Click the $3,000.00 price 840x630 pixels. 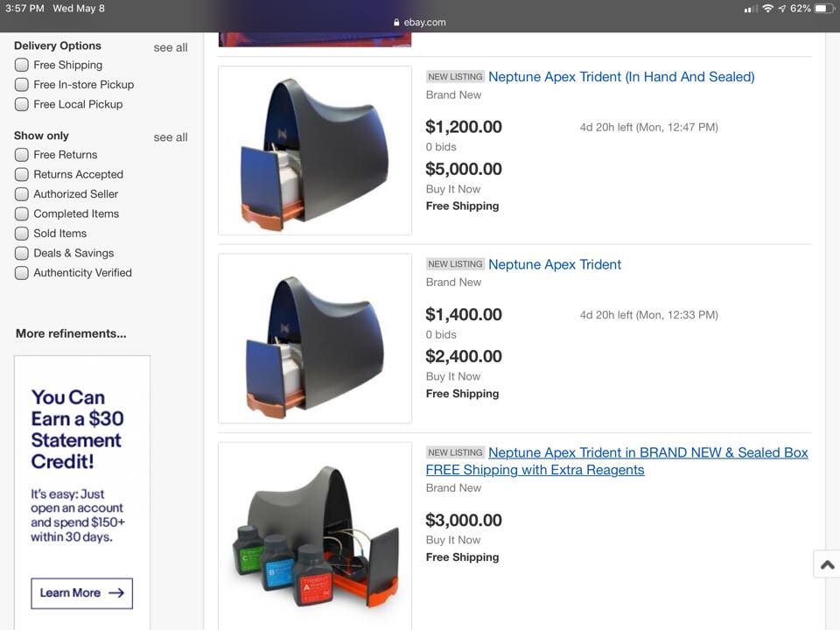[x=464, y=520]
